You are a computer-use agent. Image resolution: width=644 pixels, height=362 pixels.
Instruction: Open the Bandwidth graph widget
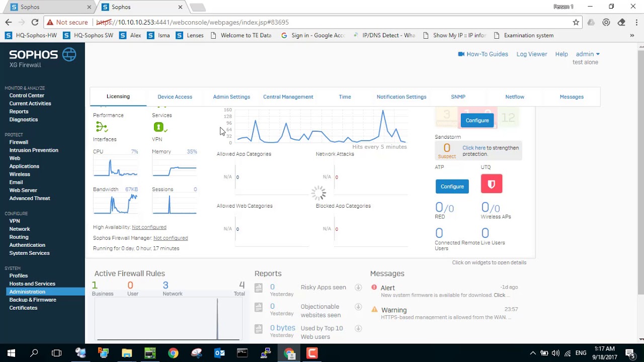[x=115, y=205]
